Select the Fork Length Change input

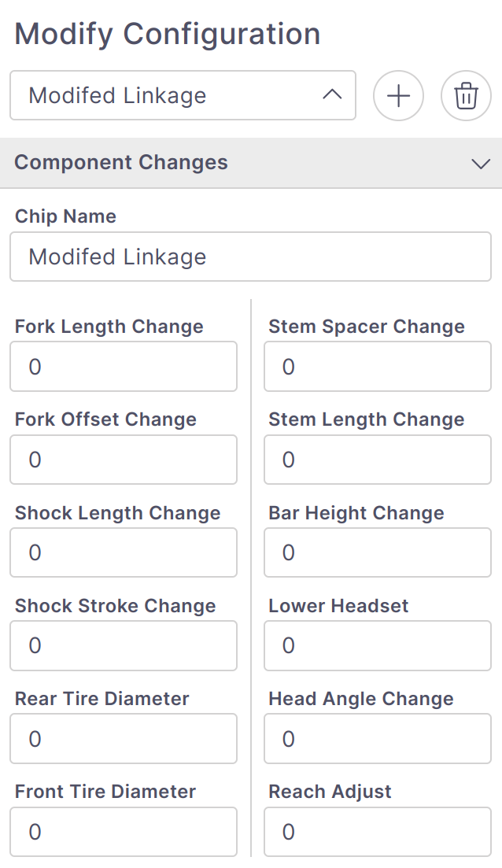pyautogui.click(x=124, y=367)
